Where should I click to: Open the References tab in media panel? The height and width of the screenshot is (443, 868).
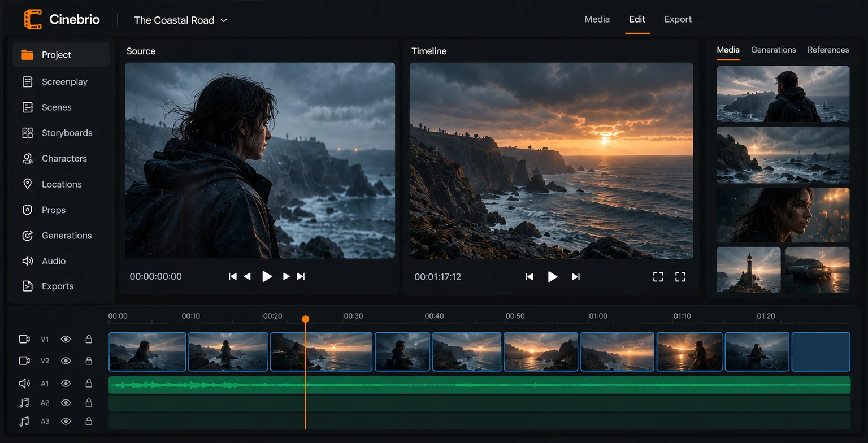pyautogui.click(x=828, y=50)
